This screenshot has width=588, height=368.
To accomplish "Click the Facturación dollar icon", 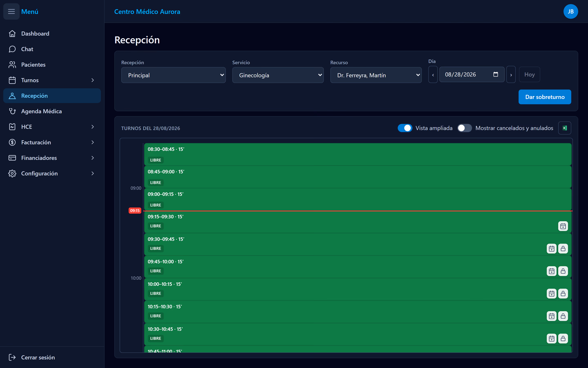I will [x=12, y=142].
